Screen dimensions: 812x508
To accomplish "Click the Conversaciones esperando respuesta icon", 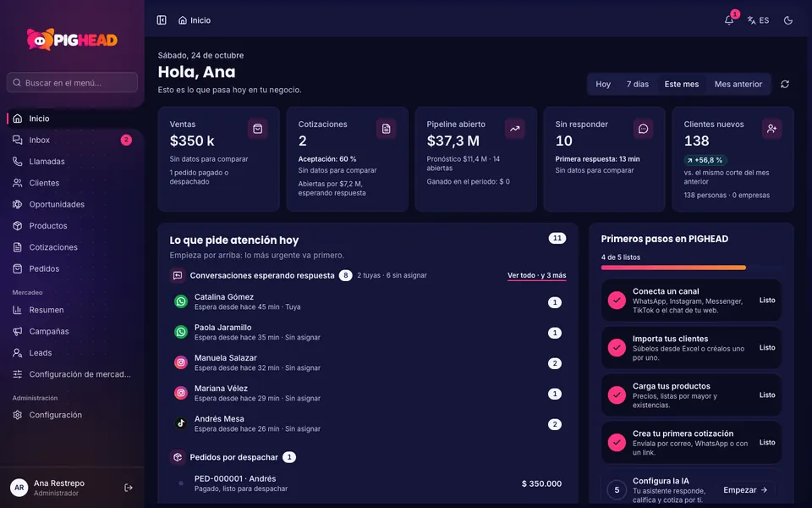I will (x=178, y=275).
